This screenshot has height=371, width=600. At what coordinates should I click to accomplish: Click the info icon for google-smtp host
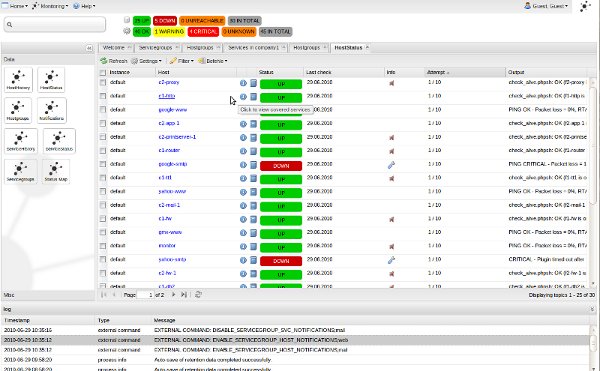(x=243, y=165)
